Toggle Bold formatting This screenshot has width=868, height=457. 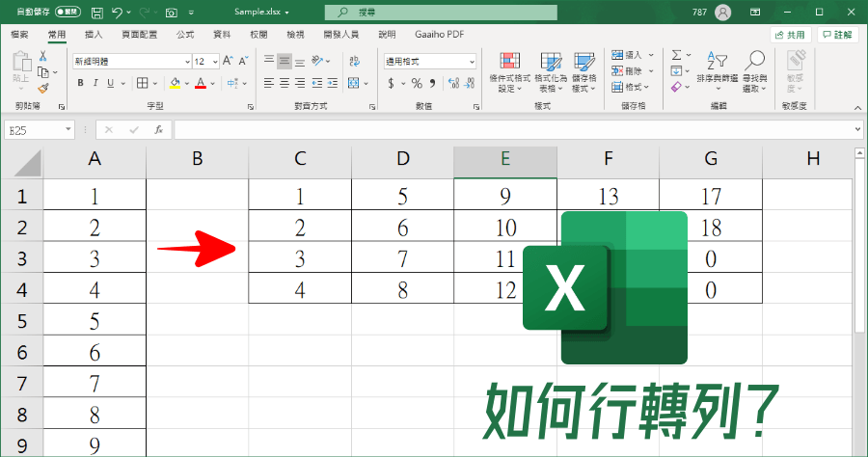(x=81, y=83)
